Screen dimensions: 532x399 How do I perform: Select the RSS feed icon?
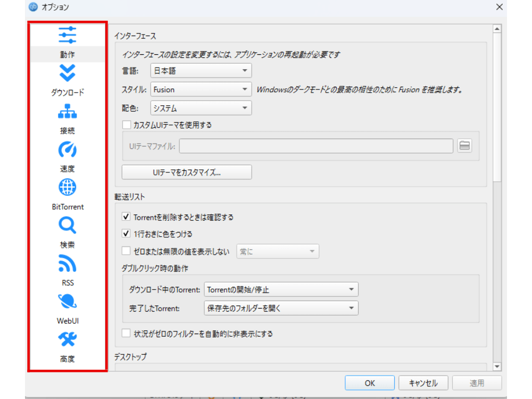coord(68,264)
